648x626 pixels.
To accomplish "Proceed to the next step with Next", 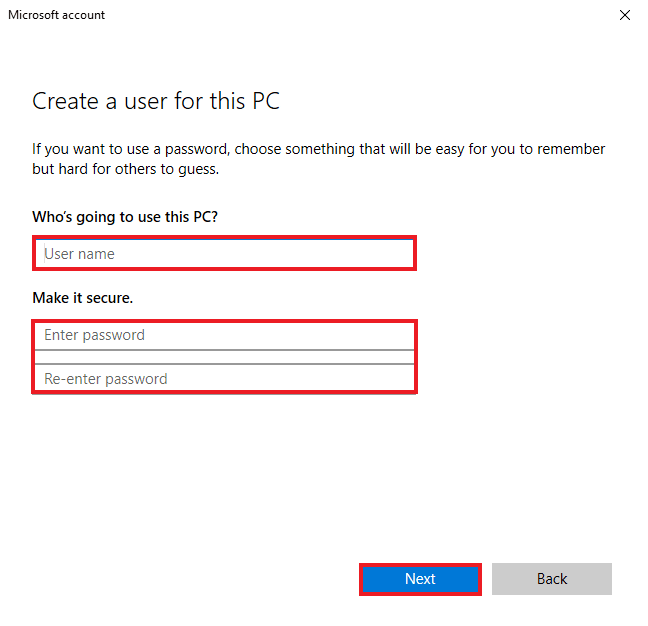I will (420, 579).
